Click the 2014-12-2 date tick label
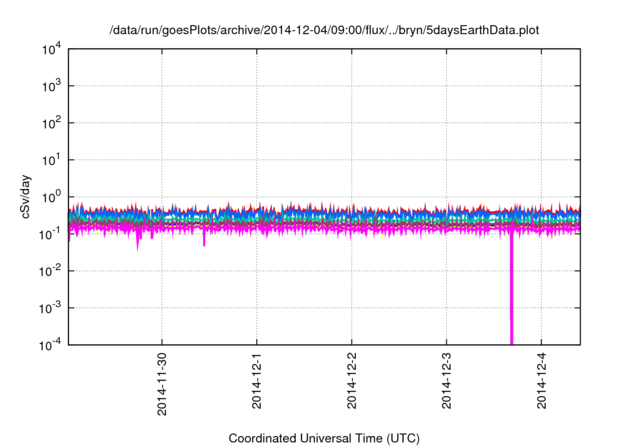Viewport: 640px width, 448px height. coord(351,381)
